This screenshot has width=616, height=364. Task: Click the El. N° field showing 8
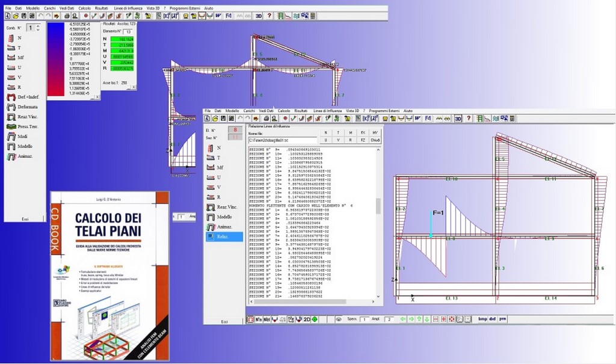point(235,130)
